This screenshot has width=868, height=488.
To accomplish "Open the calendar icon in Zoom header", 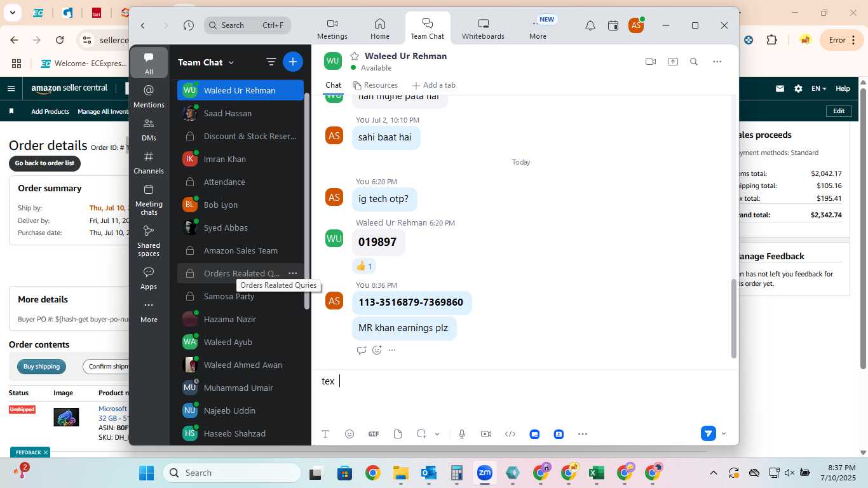I will [x=613, y=25].
